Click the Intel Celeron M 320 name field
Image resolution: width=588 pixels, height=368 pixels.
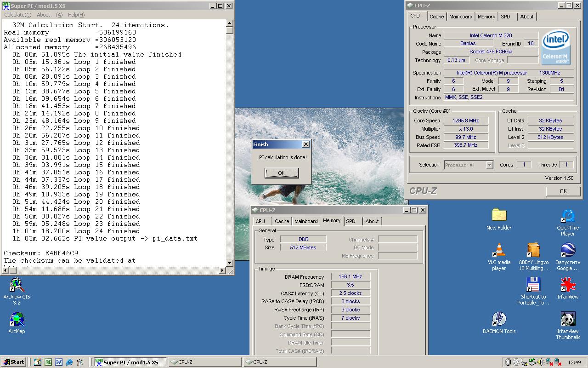coord(491,35)
